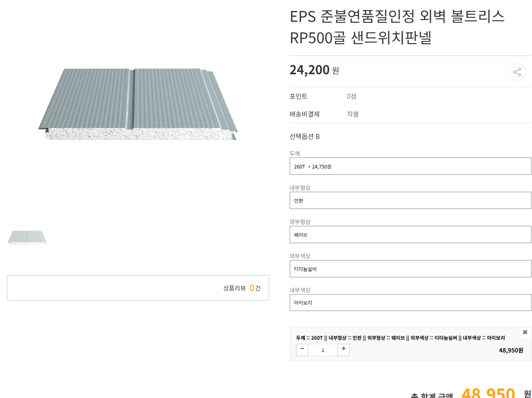Select the small panel thumbnail image
The height and width of the screenshot is (398, 532).
coord(27,237)
